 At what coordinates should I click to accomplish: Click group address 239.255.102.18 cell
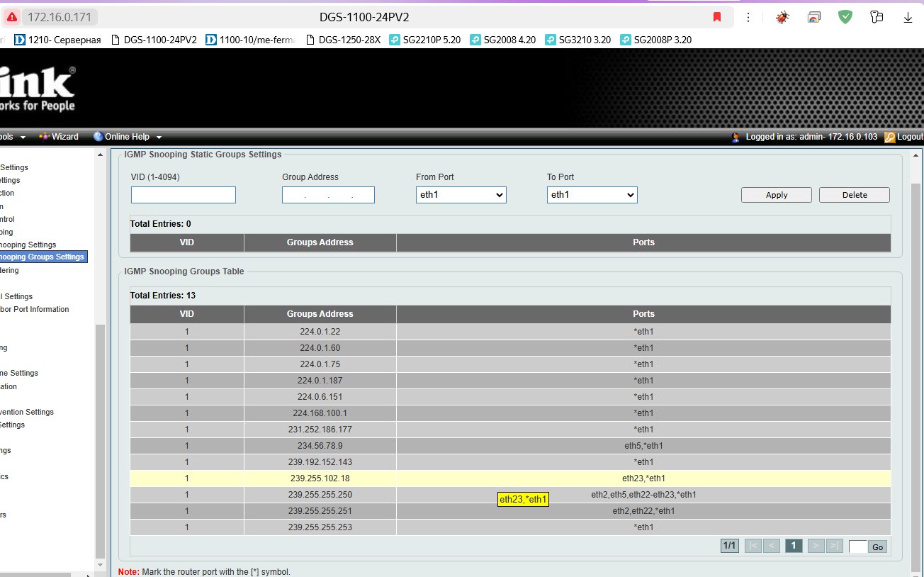320,478
